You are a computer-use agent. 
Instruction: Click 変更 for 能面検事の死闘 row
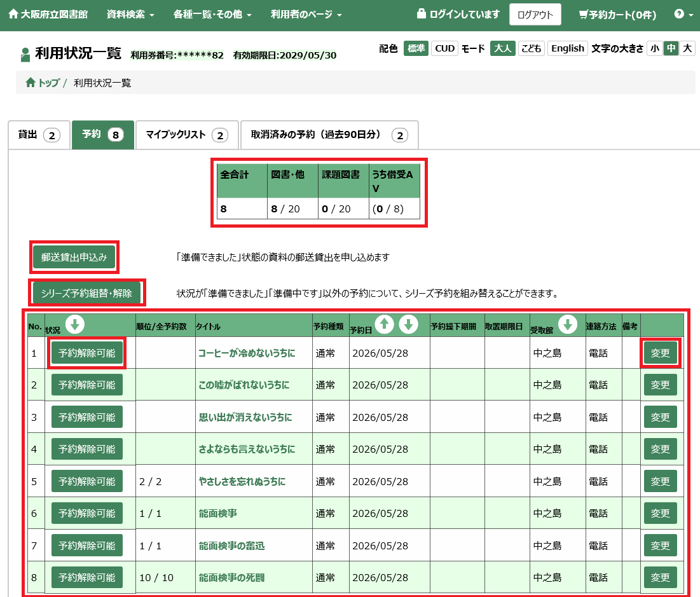[661, 577]
